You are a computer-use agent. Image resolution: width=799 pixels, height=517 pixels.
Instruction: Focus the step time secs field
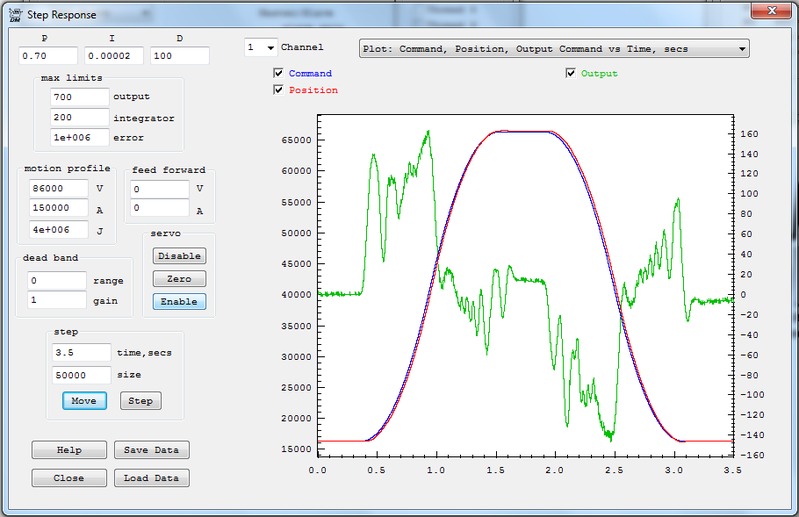81,352
